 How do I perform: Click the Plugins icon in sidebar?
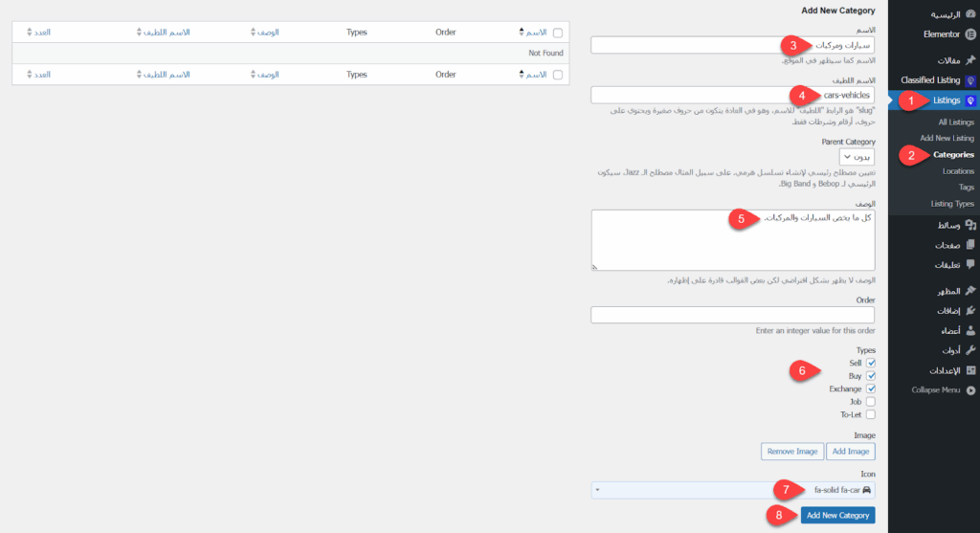pyautogui.click(x=970, y=310)
